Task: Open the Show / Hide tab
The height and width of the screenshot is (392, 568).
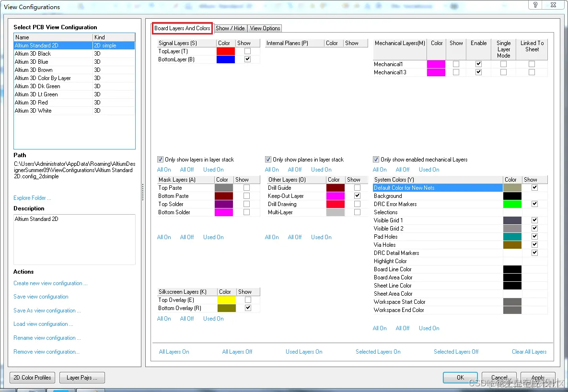Action: coord(230,28)
